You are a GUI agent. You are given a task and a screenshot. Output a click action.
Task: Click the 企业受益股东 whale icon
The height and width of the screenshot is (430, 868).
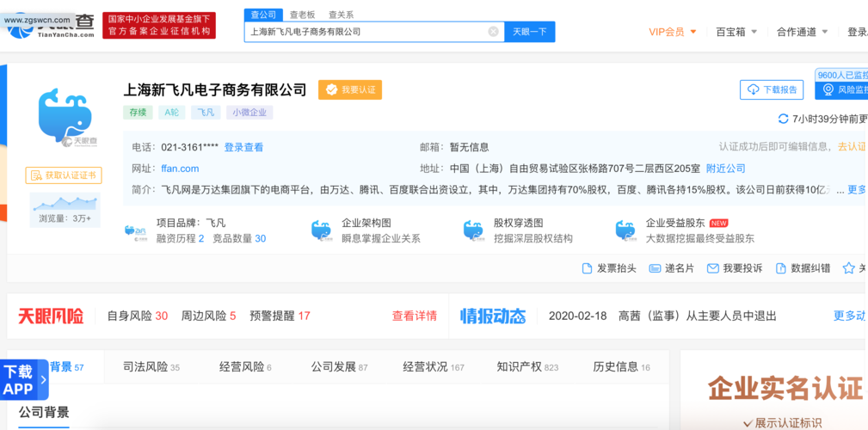coord(625,230)
